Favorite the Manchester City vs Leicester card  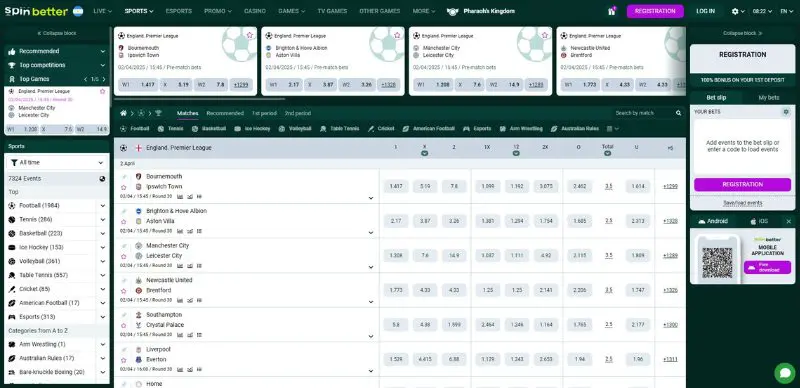coord(544,35)
